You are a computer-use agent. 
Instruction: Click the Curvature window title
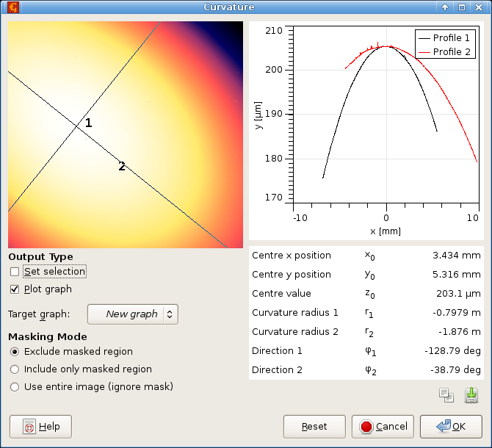click(x=228, y=7)
